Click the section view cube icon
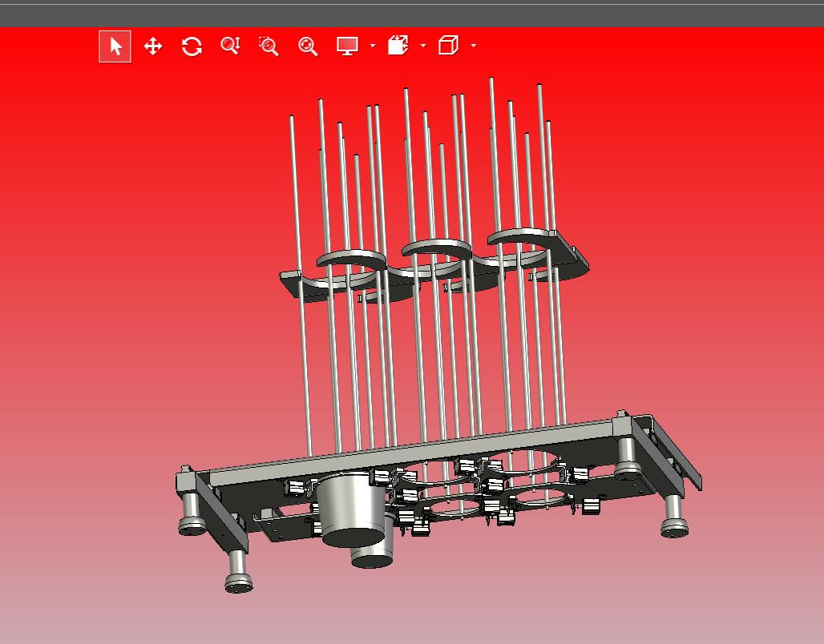Screen dimensions: 824x644 pyautogui.click(x=398, y=45)
